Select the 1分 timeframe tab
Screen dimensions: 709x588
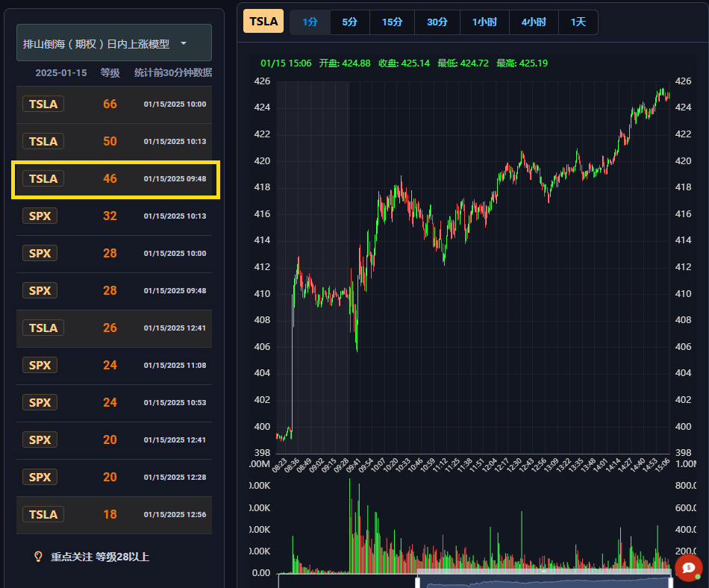click(310, 22)
